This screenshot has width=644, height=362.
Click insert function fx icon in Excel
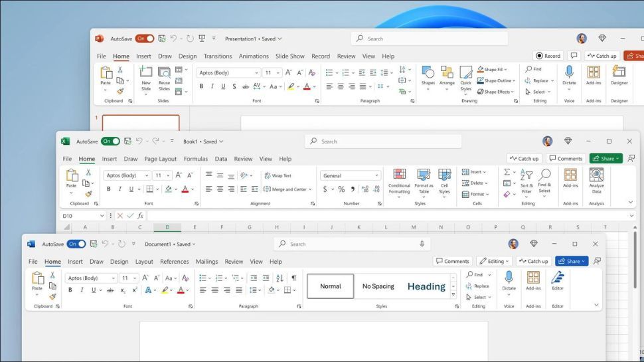[141, 215]
